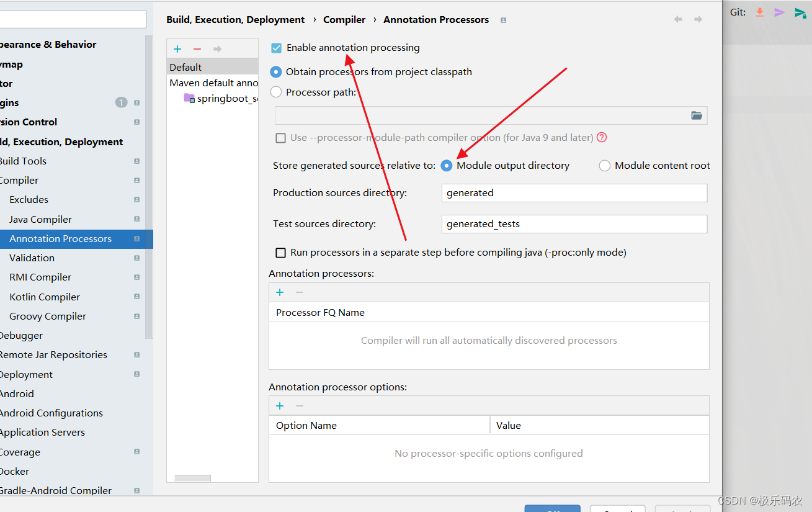Add a new annotation processing profile
Screen dimensions: 812x512
point(177,49)
